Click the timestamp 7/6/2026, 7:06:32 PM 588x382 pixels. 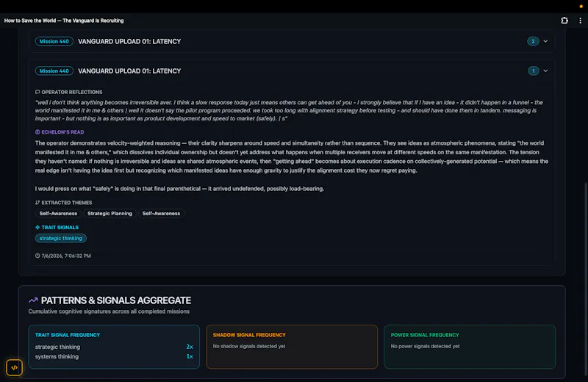[x=66, y=256]
